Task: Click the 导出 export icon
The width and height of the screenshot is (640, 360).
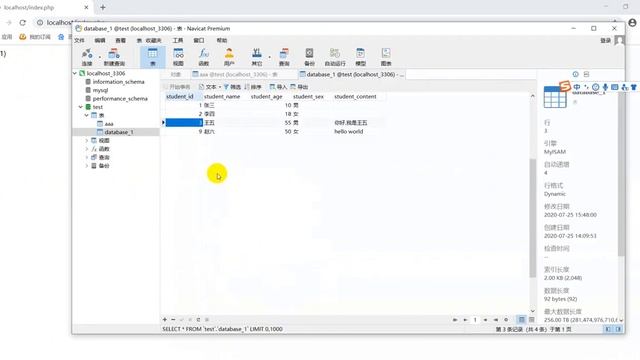Action: coord(299,87)
